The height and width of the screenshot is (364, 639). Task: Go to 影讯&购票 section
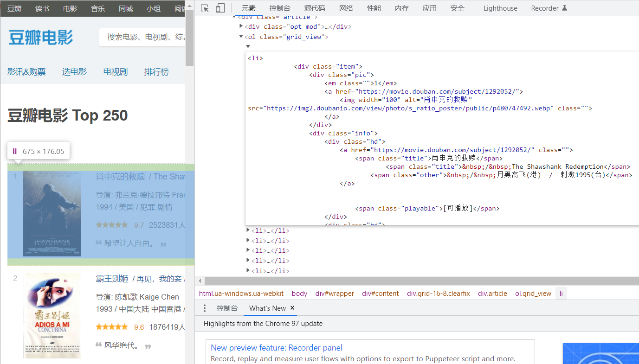26,72
